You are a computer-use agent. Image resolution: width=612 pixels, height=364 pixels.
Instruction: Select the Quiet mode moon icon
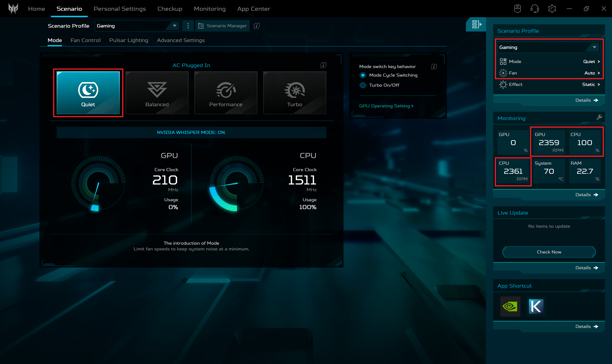[x=88, y=90]
